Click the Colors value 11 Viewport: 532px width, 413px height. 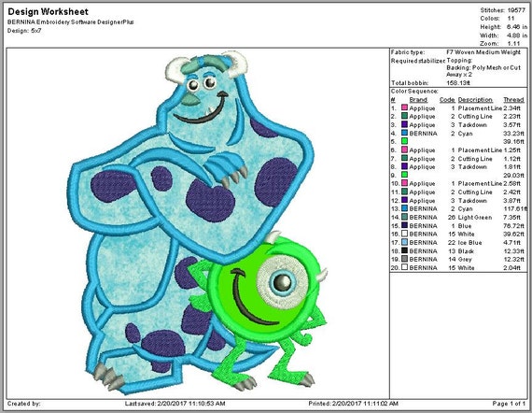coord(511,19)
